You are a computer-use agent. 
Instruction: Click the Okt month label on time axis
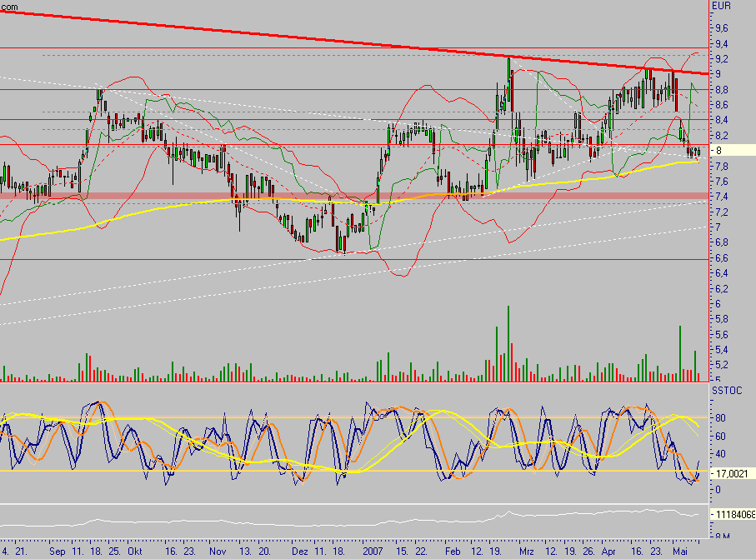pos(135,551)
